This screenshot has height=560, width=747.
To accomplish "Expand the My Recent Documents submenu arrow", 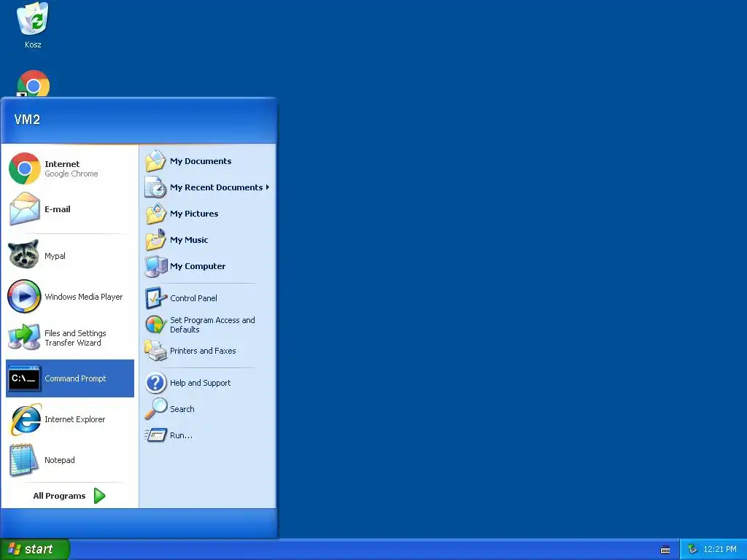I will [x=268, y=187].
